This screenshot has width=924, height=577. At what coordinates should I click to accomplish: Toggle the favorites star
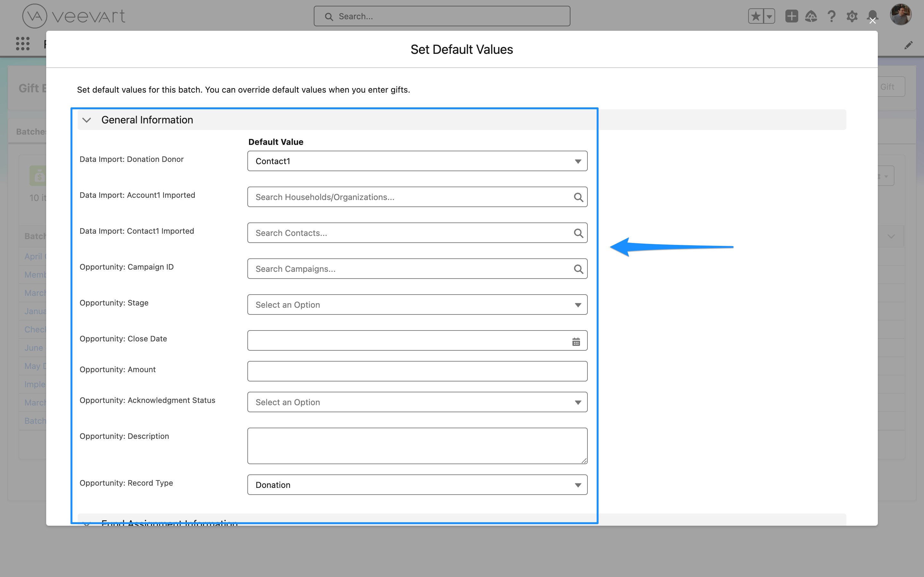pos(755,16)
